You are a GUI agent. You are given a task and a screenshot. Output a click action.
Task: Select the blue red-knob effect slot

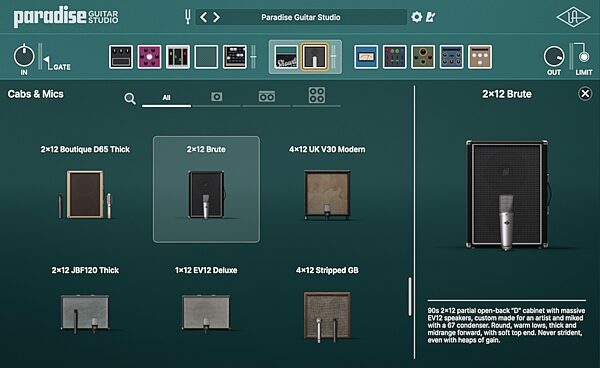click(x=452, y=57)
